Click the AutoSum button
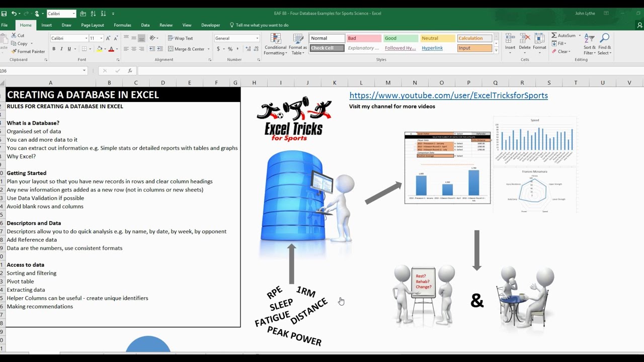This screenshot has width=644, height=362. 563,36
